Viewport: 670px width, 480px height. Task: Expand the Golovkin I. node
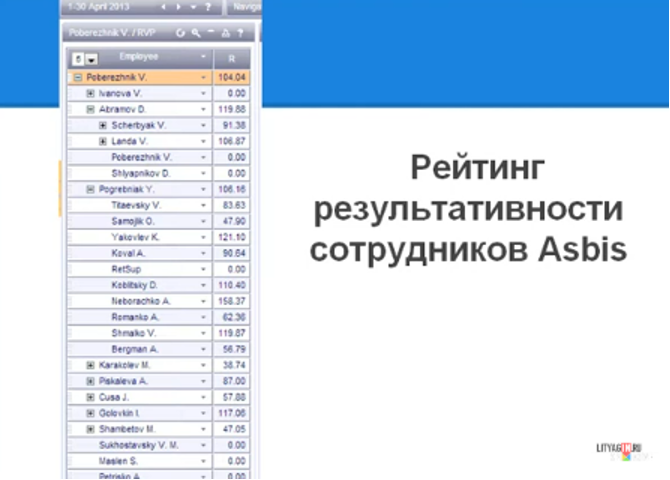(x=90, y=413)
